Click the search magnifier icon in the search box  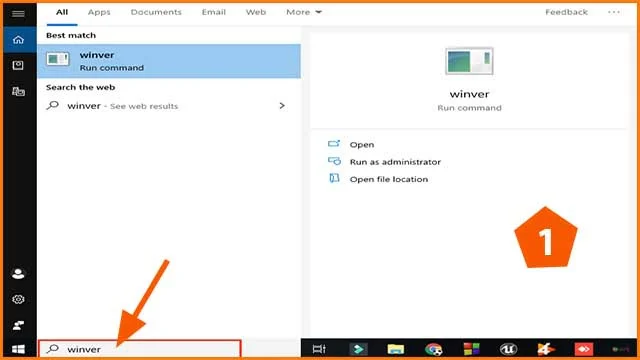53,349
